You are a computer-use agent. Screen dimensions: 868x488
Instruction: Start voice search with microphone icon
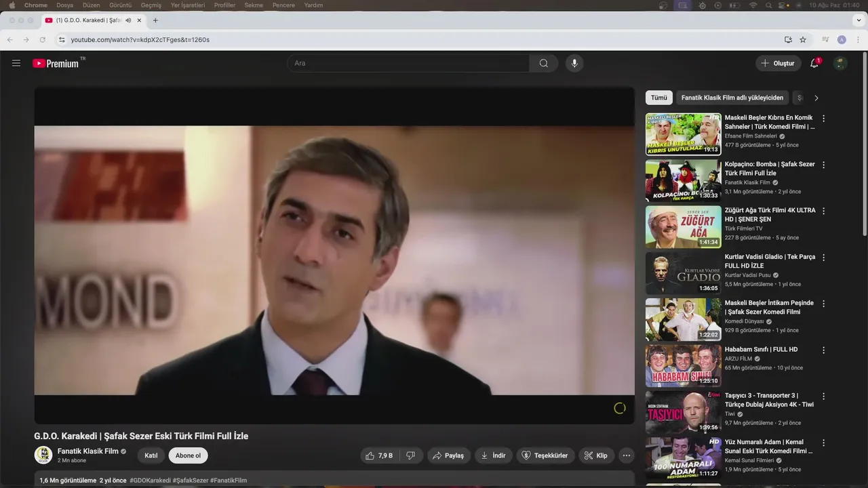tap(574, 63)
